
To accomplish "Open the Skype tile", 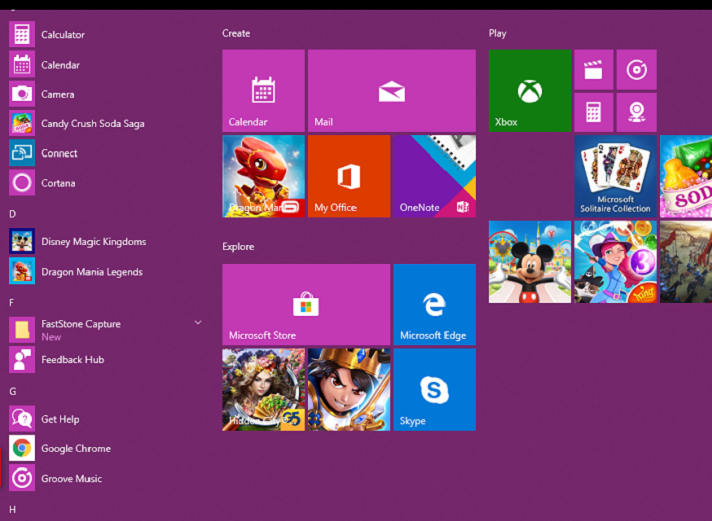I will (x=435, y=390).
